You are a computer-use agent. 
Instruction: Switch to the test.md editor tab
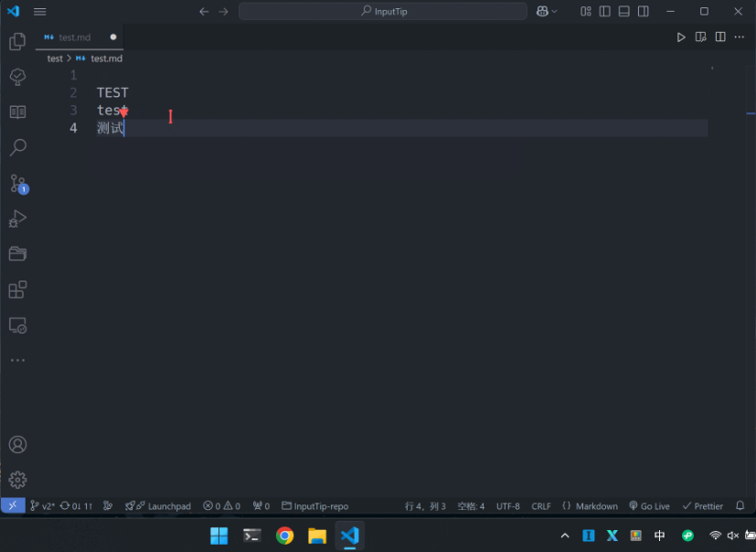click(73, 37)
